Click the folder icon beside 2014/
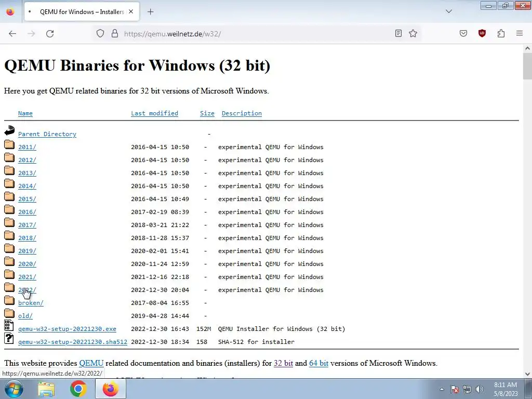 click(x=9, y=184)
